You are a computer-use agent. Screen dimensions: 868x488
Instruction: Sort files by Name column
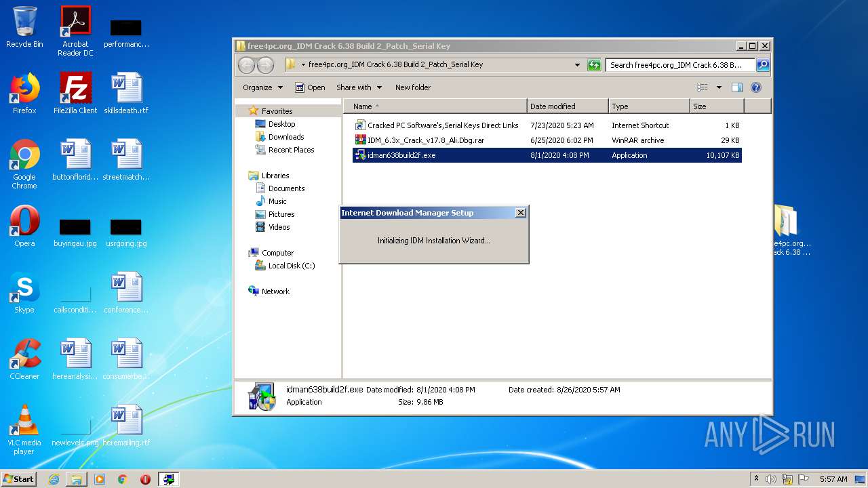(x=435, y=106)
